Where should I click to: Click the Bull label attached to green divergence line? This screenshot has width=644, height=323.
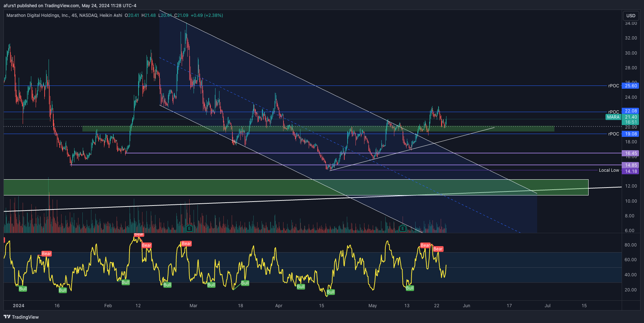245,283
